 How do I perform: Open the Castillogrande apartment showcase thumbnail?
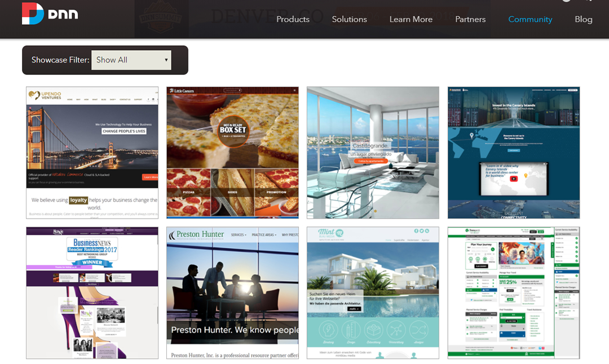coord(372,152)
